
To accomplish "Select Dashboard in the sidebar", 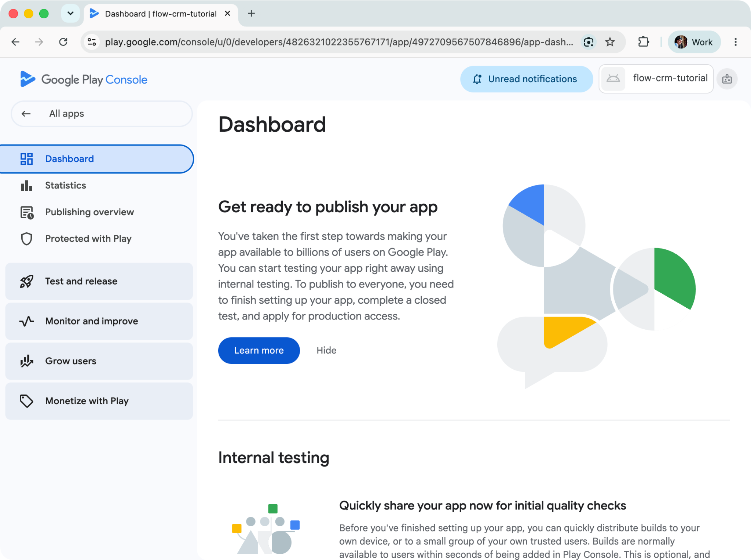I will click(x=97, y=159).
